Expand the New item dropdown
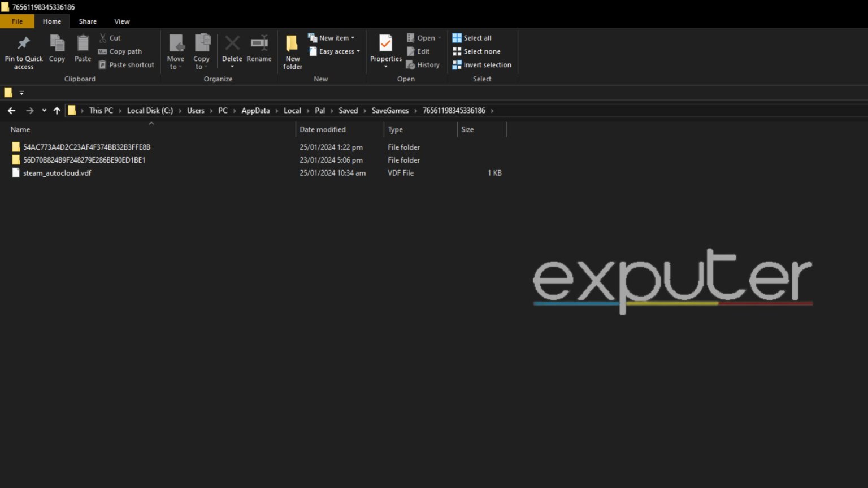The height and width of the screenshot is (488, 868). pos(333,37)
